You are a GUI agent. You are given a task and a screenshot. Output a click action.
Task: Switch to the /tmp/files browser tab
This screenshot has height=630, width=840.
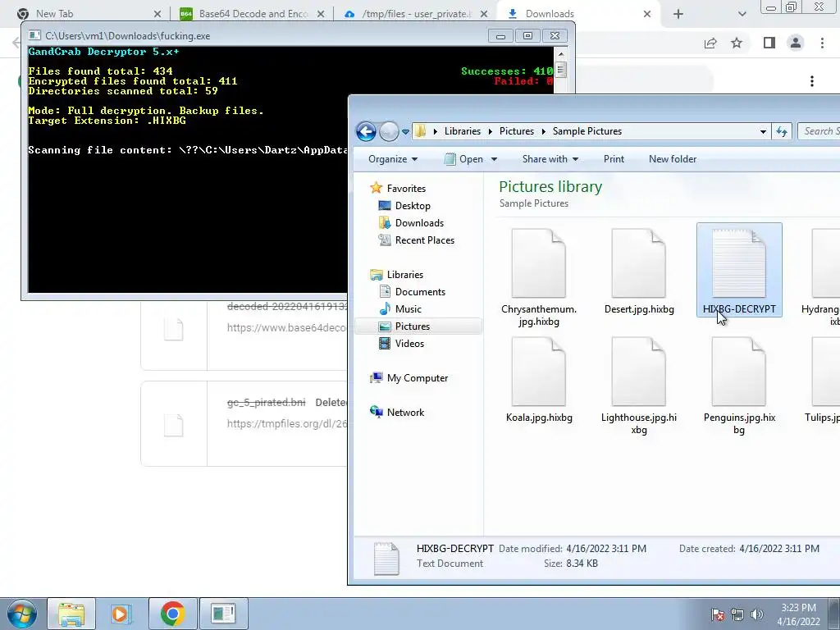click(415, 14)
